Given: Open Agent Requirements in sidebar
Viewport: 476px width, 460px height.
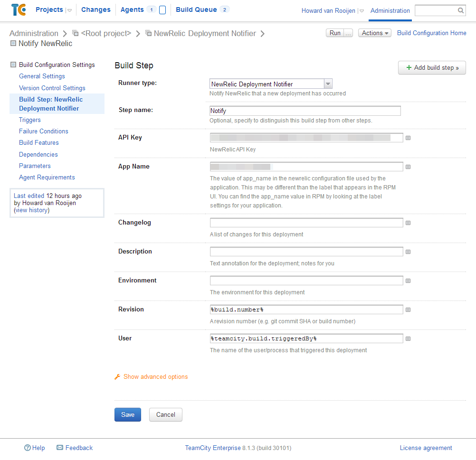Looking at the screenshot, I should [x=47, y=177].
